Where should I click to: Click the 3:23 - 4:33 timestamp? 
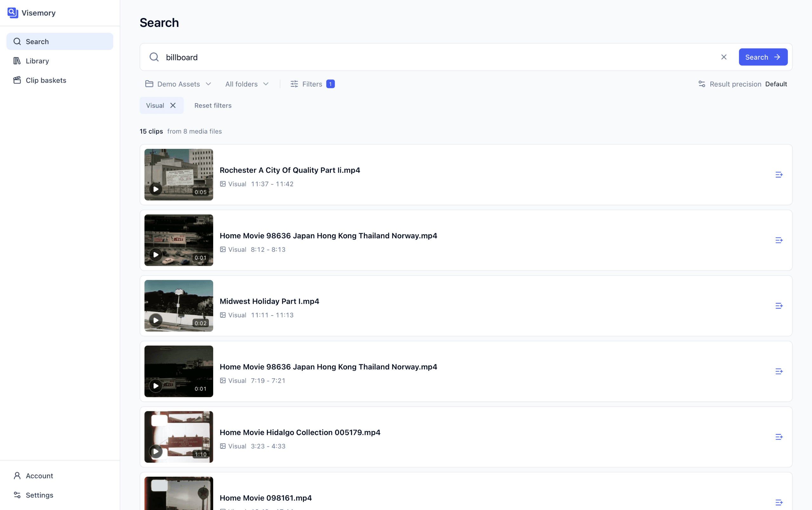click(x=268, y=446)
